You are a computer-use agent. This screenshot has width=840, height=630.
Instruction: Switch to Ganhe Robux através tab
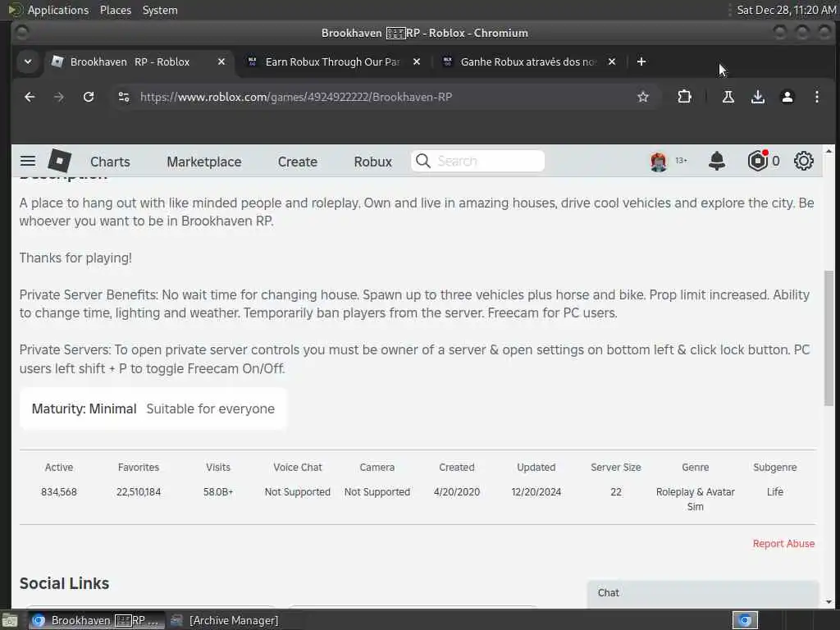pyautogui.click(x=528, y=62)
